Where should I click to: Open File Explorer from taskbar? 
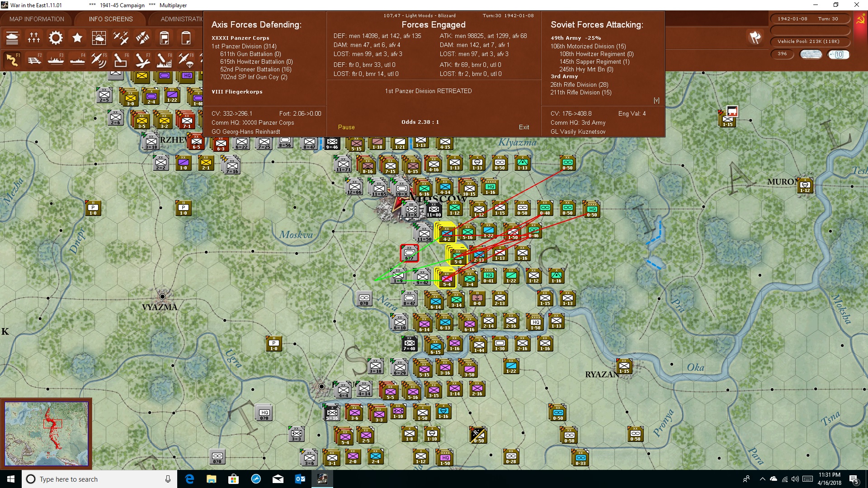212,479
